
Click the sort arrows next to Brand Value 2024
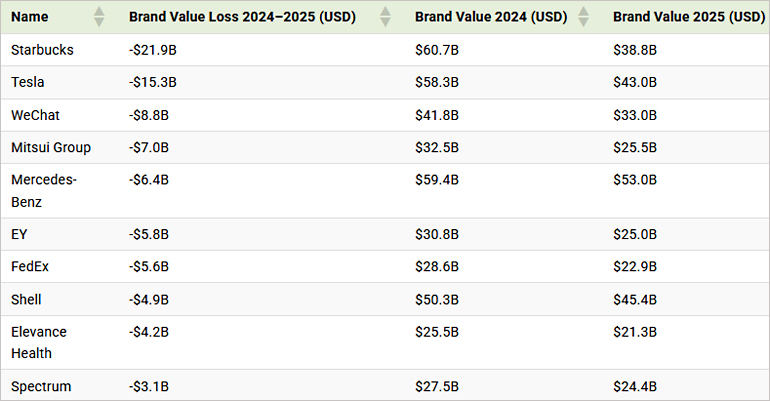581,17
